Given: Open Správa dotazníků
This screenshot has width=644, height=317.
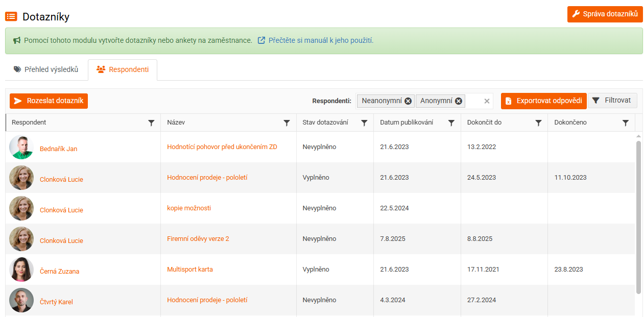Looking at the screenshot, I should (x=605, y=14).
